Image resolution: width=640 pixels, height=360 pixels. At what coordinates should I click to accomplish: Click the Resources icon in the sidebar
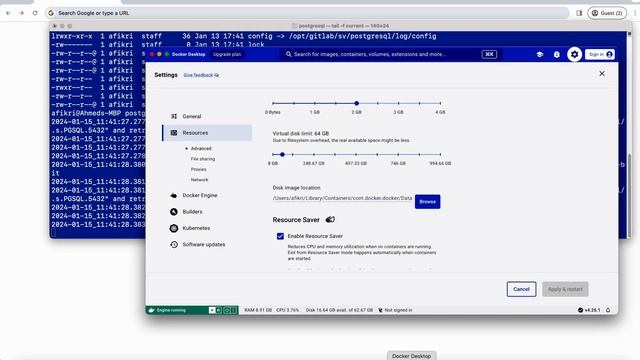[x=174, y=133]
